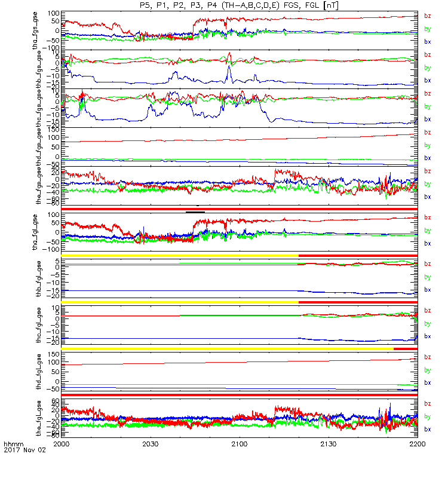Click the 2030 time axis label

point(151,444)
